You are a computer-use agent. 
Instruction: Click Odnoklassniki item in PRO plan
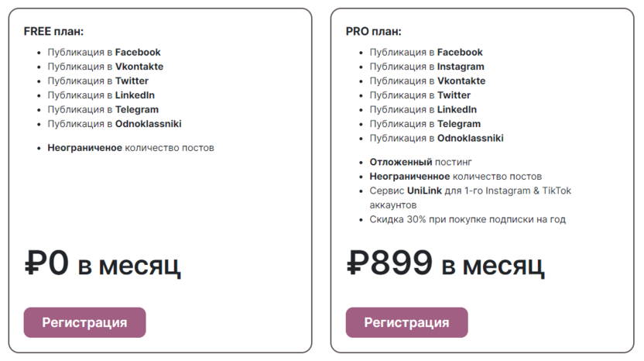click(436, 138)
